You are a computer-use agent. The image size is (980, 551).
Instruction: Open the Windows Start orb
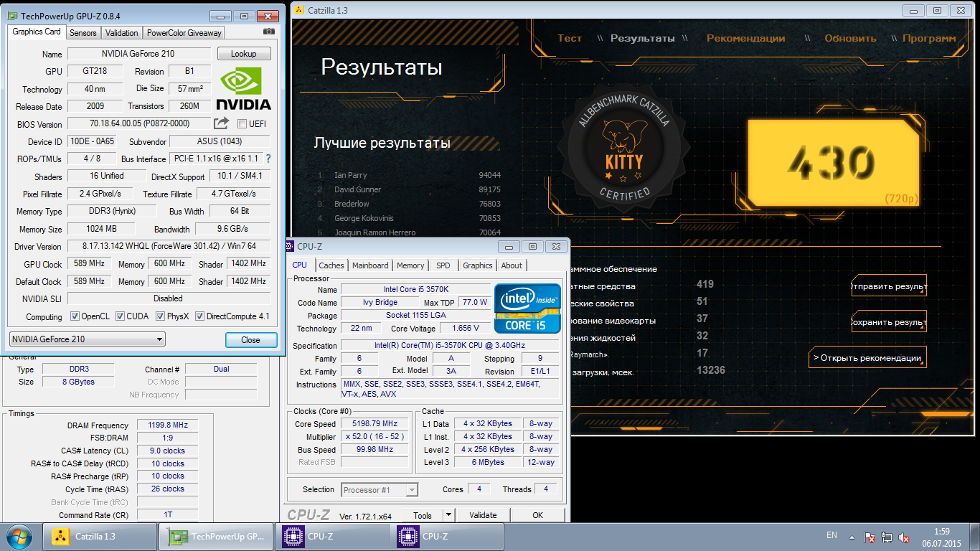(19, 536)
